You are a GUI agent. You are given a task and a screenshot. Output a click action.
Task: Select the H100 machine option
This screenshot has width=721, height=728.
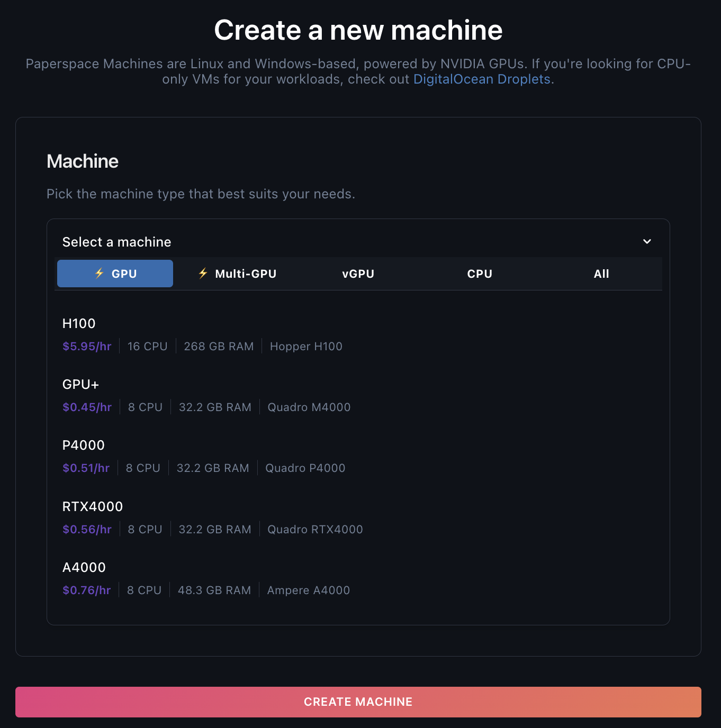(x=358, y=335)
